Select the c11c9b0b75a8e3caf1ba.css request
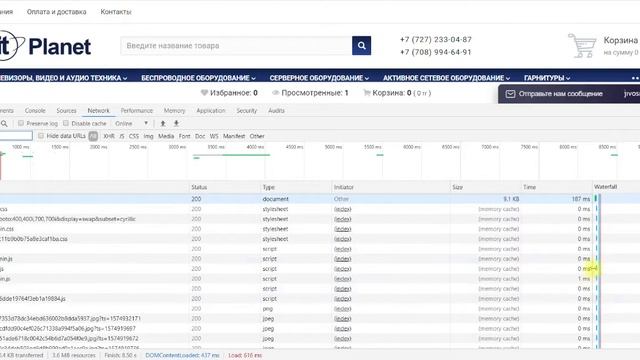 (34, 239)
